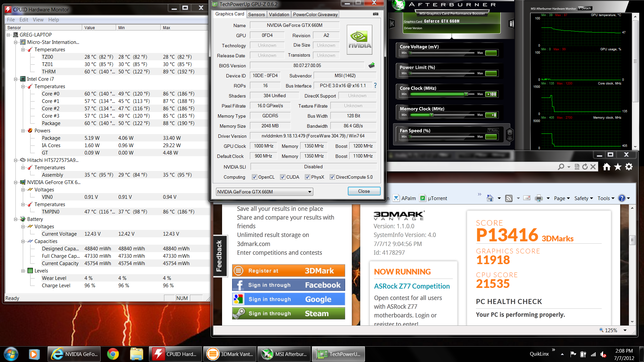Screen dimensions: 644x362
Task: Click the GPU-Z screenshot camera icon
Action: [375, 14]
